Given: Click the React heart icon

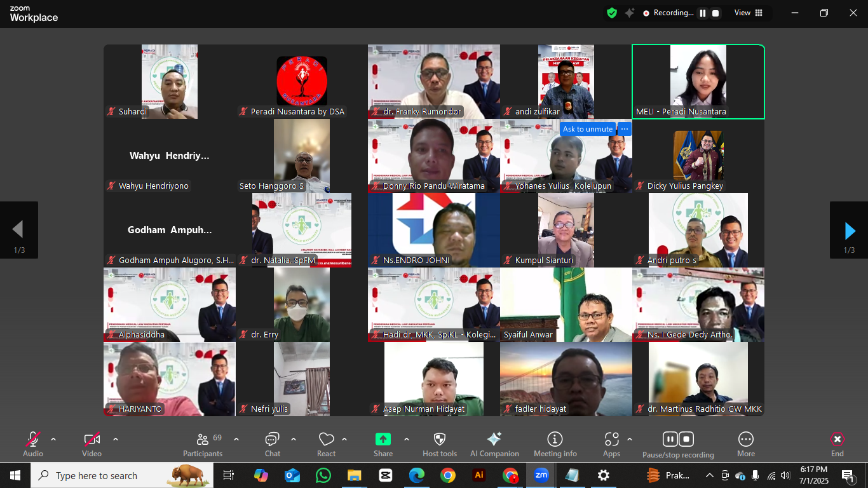Looking at the screenshot, I should coord(326,440).
